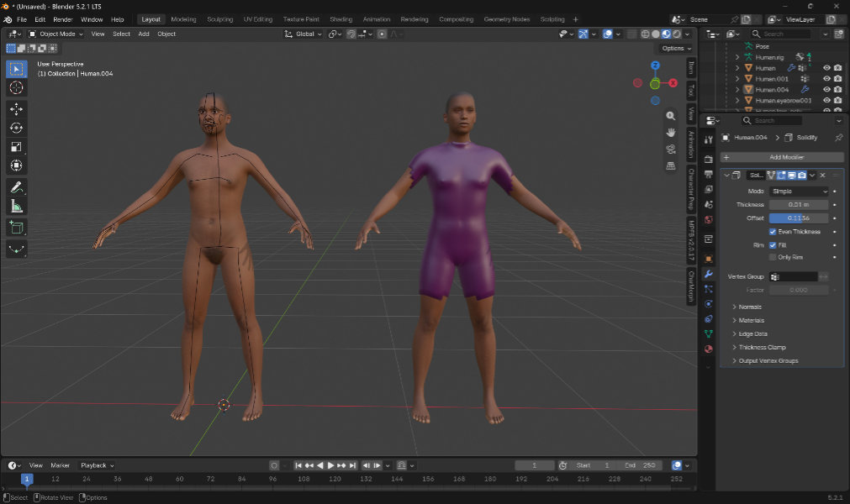Expand the Human.rig tree item
This screenshot has height=504, width=850.
[737, 57]
